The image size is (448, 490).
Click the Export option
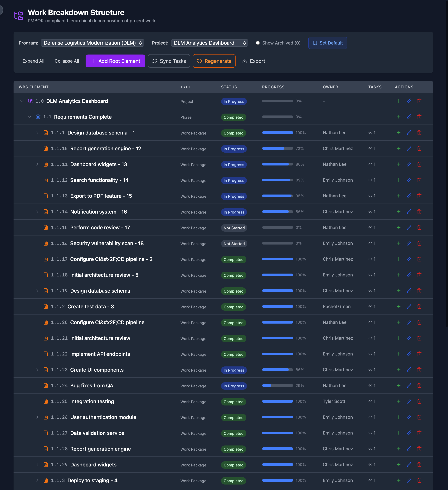[x=254, y=61]
